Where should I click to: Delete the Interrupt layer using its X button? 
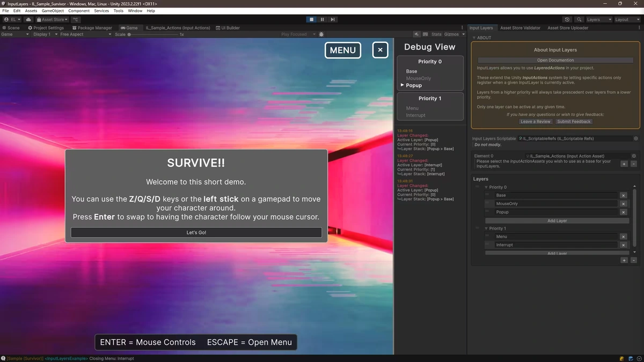(623, 245)
